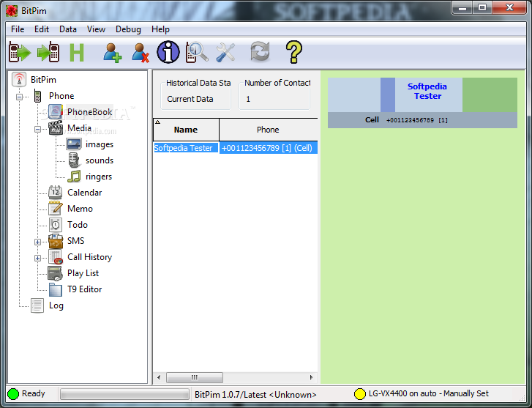Open PhoneBook in the tree
532x408 pixels.
(89, 112)
